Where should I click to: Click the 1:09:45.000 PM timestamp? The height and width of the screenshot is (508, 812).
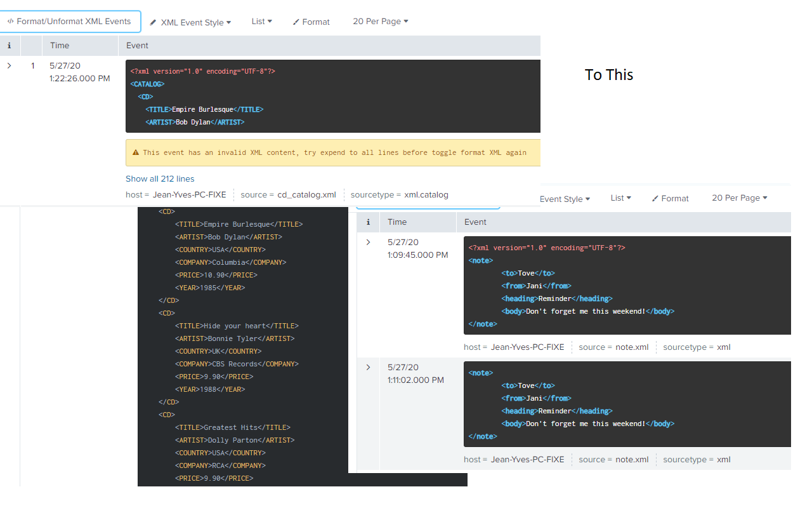[x=418, y=248]
